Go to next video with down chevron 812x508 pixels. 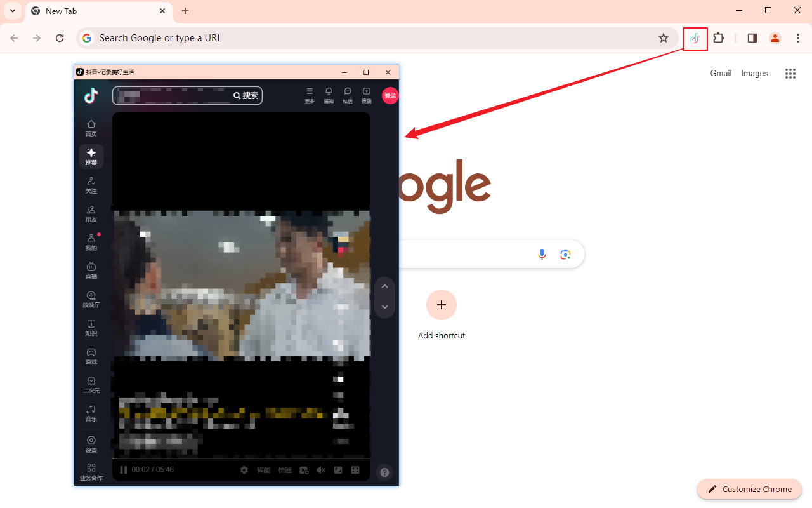(x=384, y=307)
